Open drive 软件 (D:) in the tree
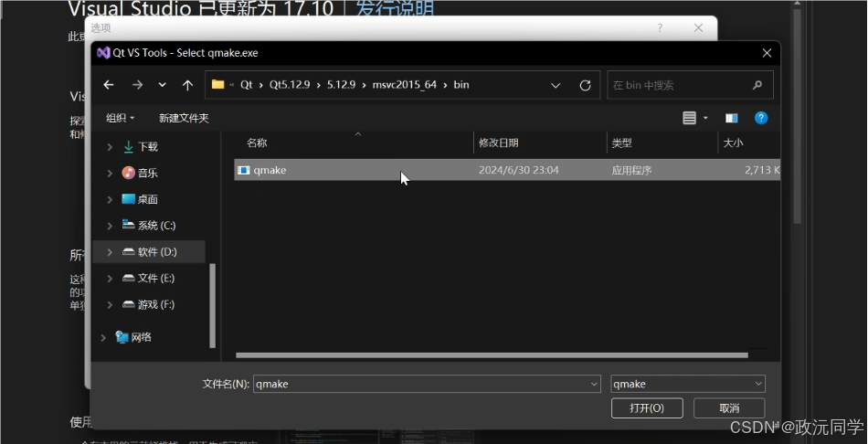This screenshot has width=868, height=444. (x=157, y=252)
